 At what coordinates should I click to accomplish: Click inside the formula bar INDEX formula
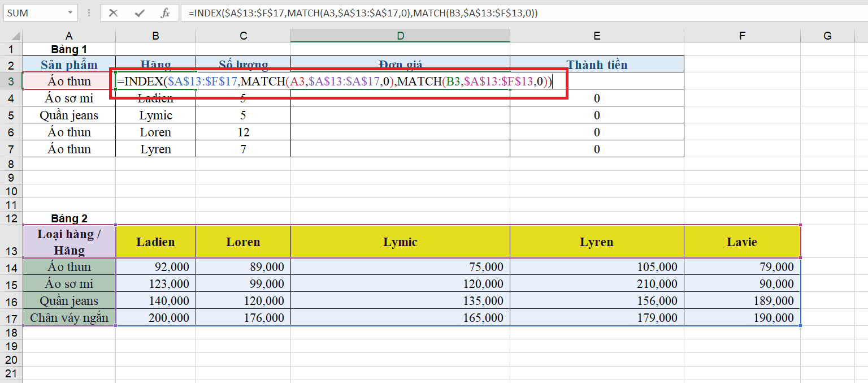(x=362, y=13)
